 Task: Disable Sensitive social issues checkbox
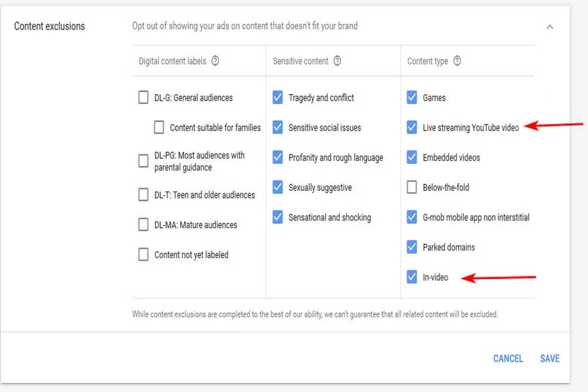pos(278,127)
